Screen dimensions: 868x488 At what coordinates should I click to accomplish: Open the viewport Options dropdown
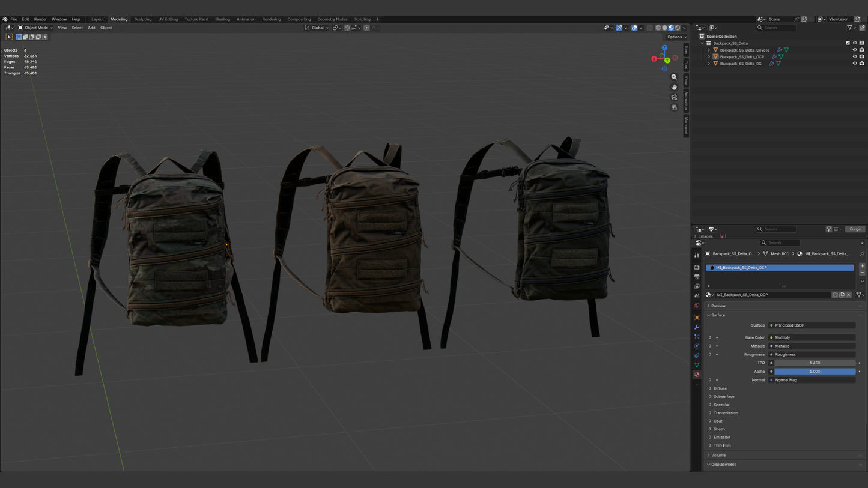[676, 37]
